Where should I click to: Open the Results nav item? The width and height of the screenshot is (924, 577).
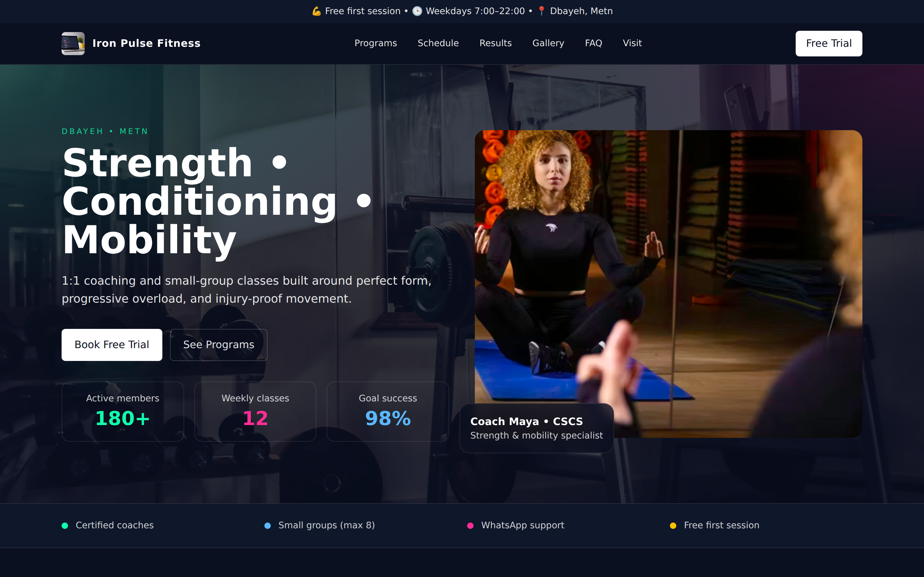click(495, 43)
